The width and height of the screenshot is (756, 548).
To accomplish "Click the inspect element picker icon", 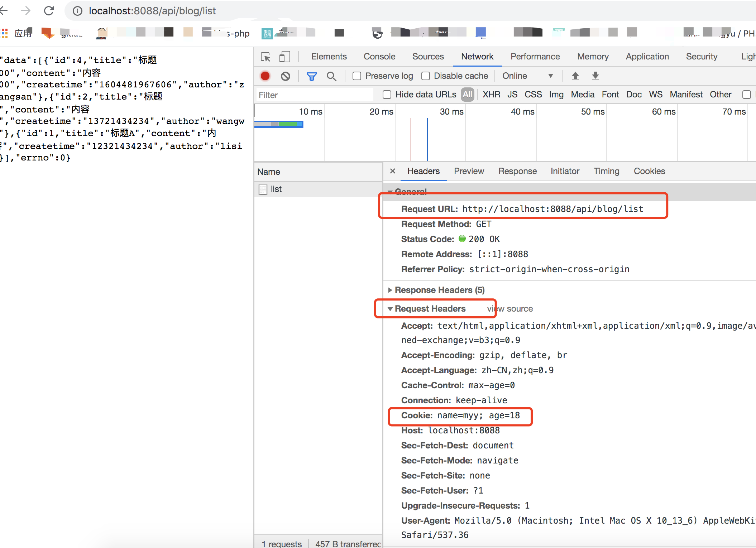I will click(265, 57).
